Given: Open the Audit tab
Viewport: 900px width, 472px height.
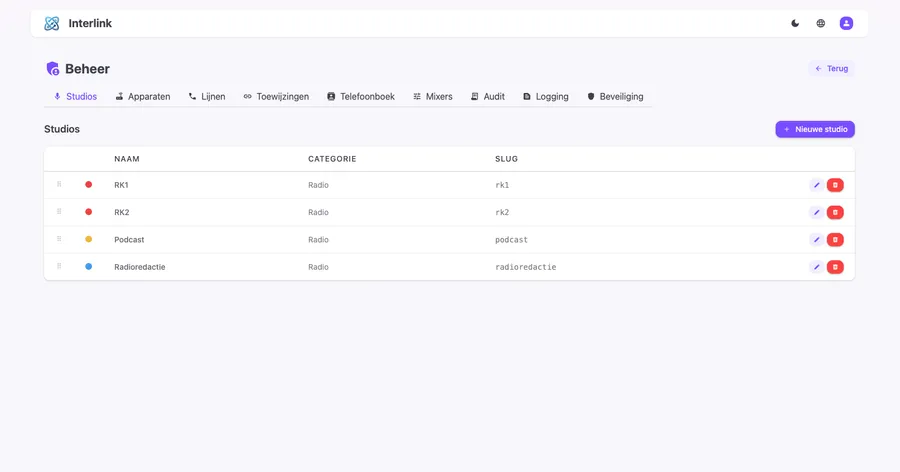Looking at the screenshot, I should coord(488,96).
